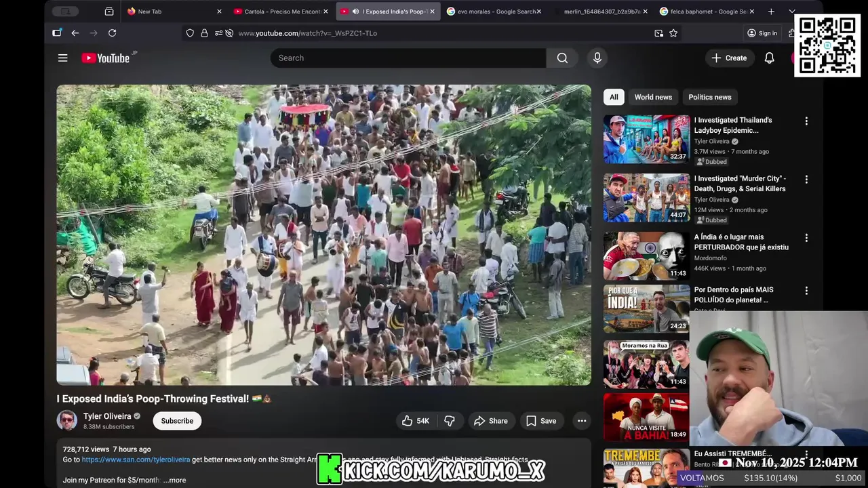Open the sidebar toggle icon
Viewport: 868px width, 488px height.
click(x=57, y=33)
